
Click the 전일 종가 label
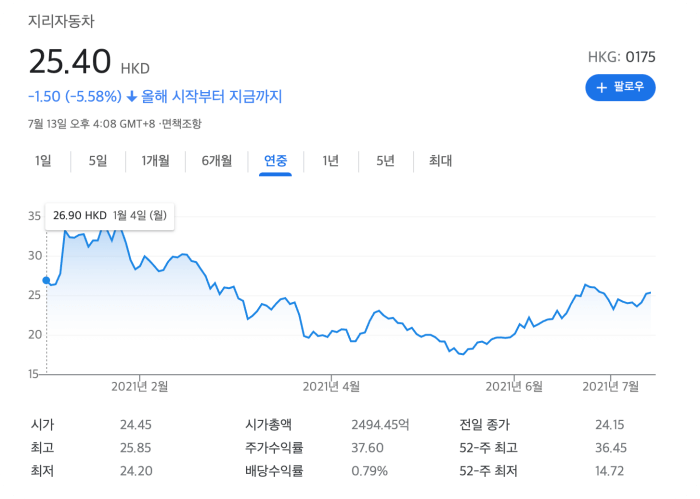pos(484,424)
